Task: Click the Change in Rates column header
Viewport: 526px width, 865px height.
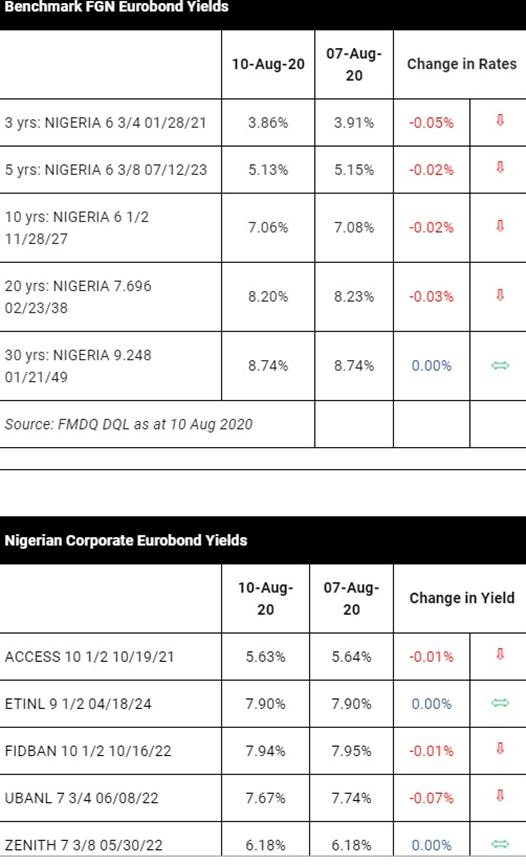Action: pyautogui.click(x=462, y=64)
